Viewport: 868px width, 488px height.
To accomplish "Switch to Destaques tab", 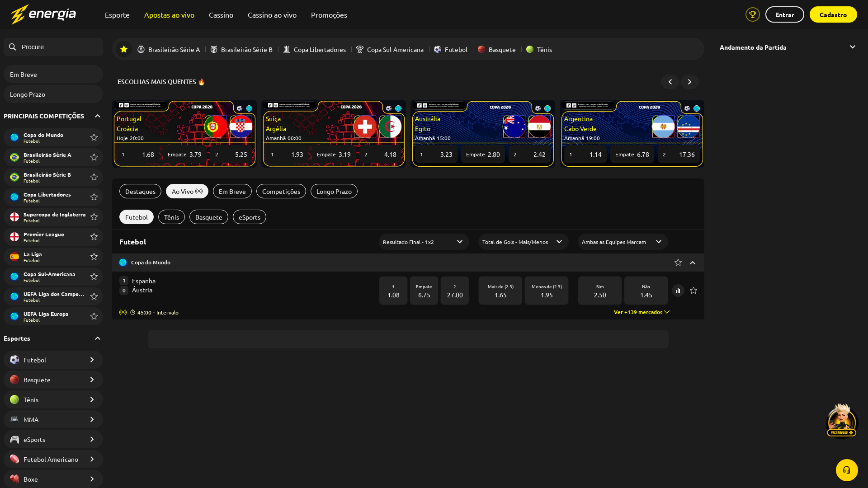I will click(x=140, y=191).
